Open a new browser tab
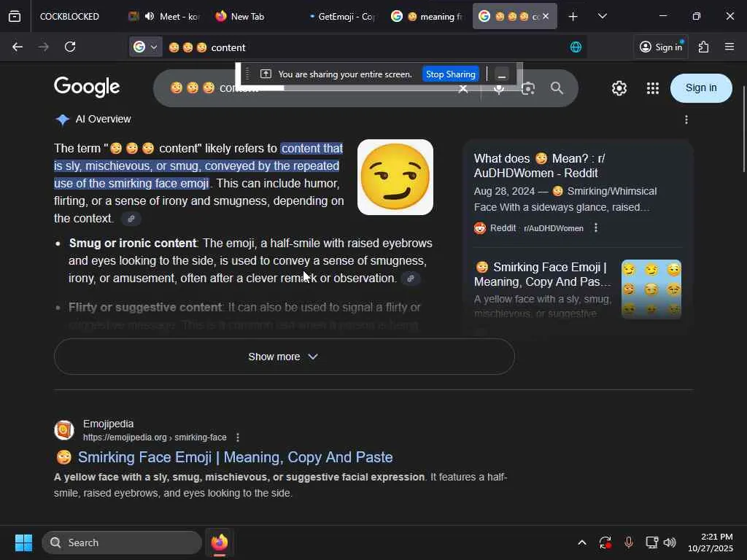The height and width of the screenshot is (560, 747). click(573, 17)
